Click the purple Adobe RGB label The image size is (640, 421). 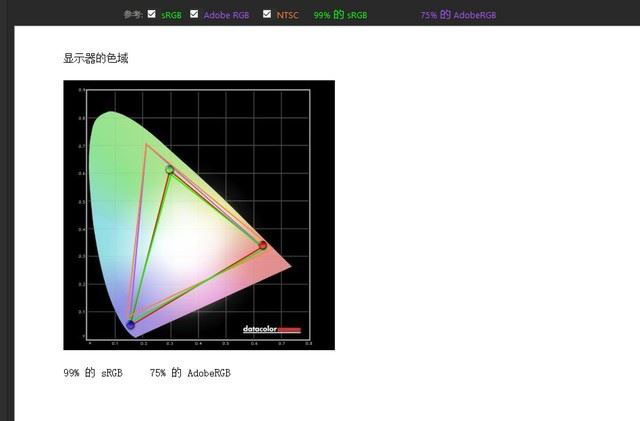pyautogui.click(x=226, y=15)
